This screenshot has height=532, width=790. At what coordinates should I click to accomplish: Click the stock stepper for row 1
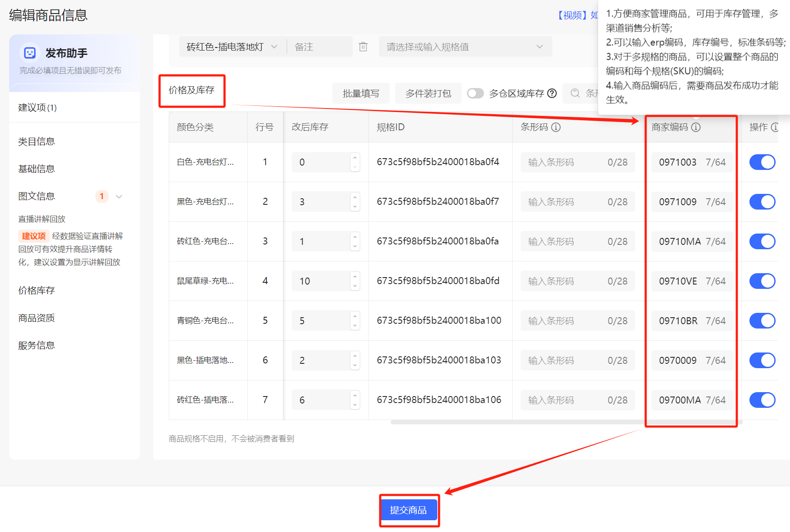(355, 162)
